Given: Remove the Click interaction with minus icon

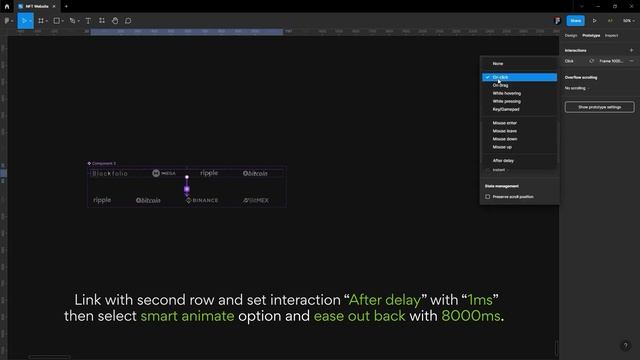Looking at the screenshot, I should point(631,61).
